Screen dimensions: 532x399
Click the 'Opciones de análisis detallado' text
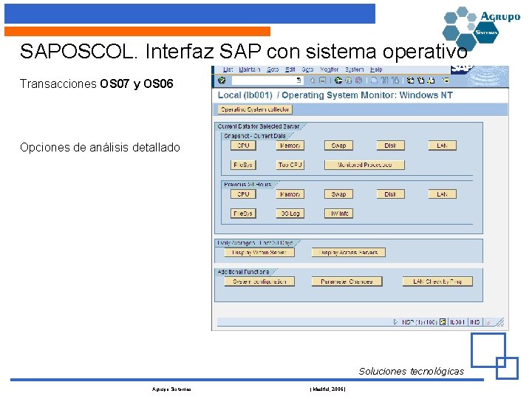(100, 148)
